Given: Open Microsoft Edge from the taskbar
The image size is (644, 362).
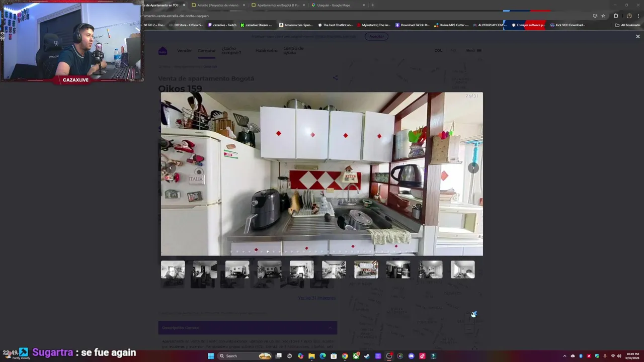Looking at the screenshot, I should [323, 356].
